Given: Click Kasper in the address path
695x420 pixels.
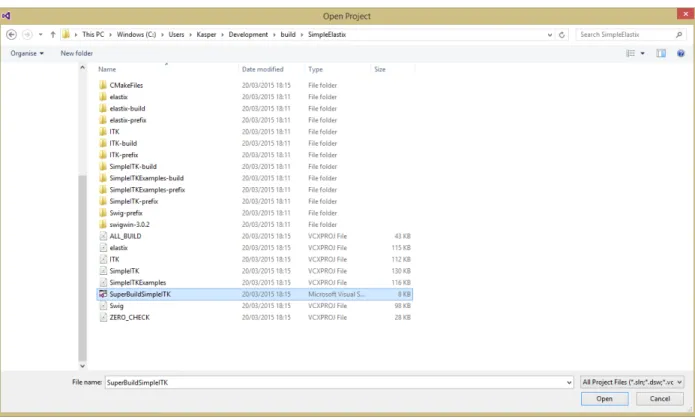Looking at the screenshot, I should pyautogui.click(x=206, y=35).
